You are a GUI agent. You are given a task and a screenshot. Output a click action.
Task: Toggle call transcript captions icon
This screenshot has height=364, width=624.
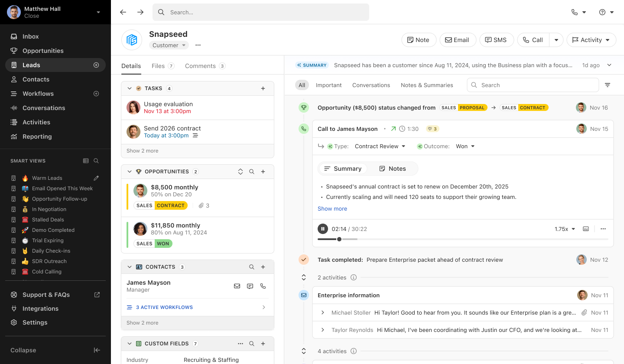[x=586, y=229]
